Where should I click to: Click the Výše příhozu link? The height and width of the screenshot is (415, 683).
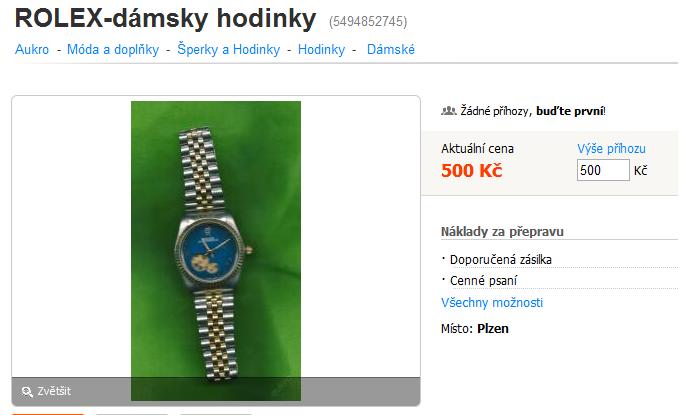(x=611, y=149)
